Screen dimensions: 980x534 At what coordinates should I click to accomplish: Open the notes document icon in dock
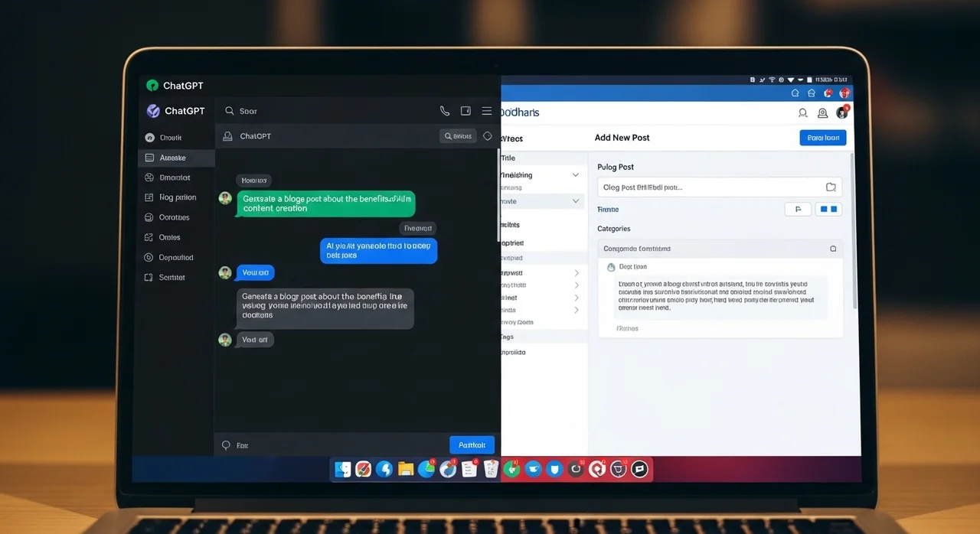pyautogui.click(x=469, y=469)
